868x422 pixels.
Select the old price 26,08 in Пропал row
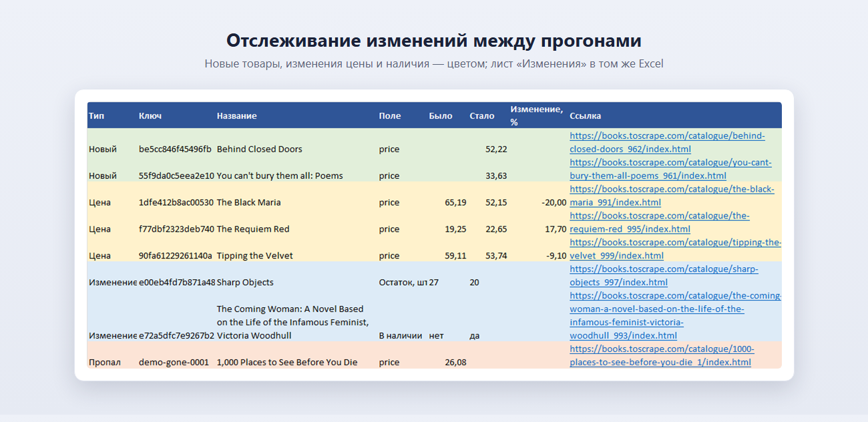tap(455, 363)
